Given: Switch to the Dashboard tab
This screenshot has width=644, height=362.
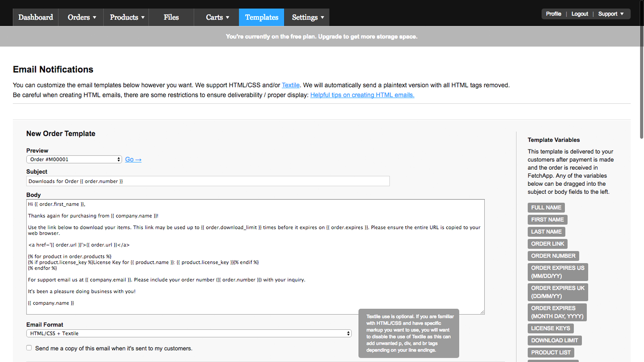Looking at the screenshot, I should (x=35, y=17).
